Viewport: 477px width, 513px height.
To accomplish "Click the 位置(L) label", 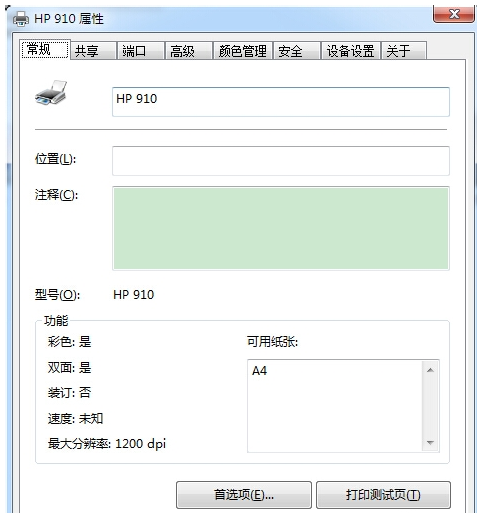I will (55, 159).
